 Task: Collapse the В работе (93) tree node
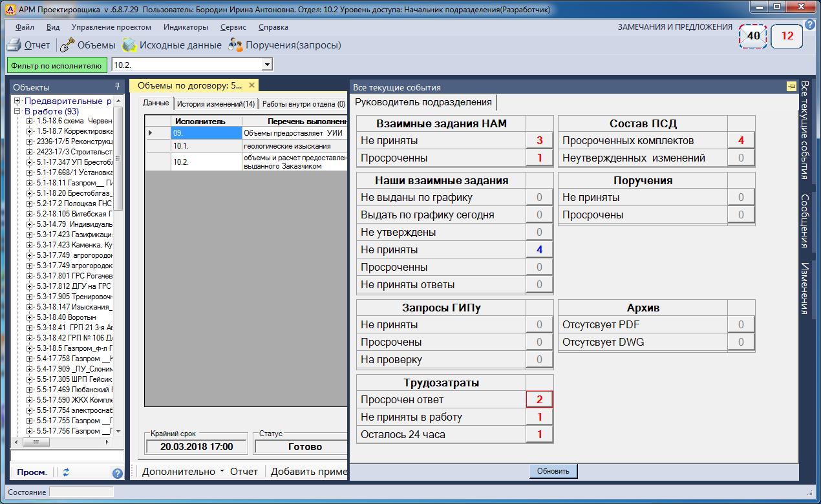[x=18, y=111]
